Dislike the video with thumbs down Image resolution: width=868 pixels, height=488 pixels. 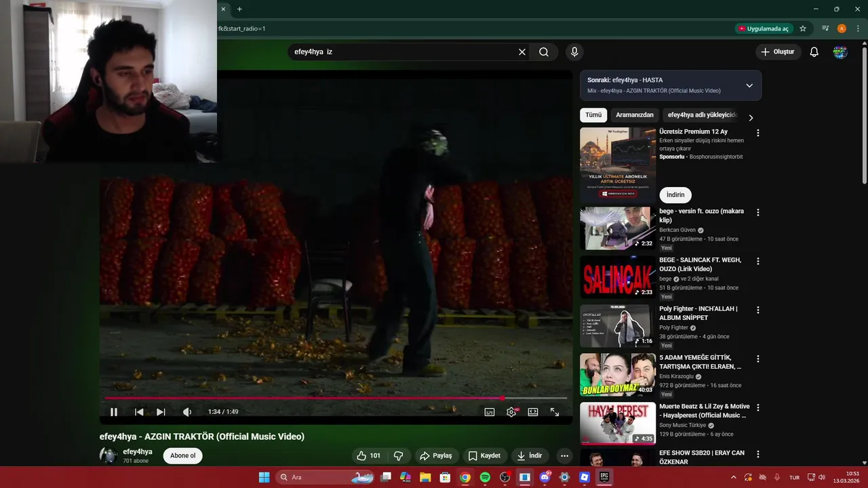399,456
